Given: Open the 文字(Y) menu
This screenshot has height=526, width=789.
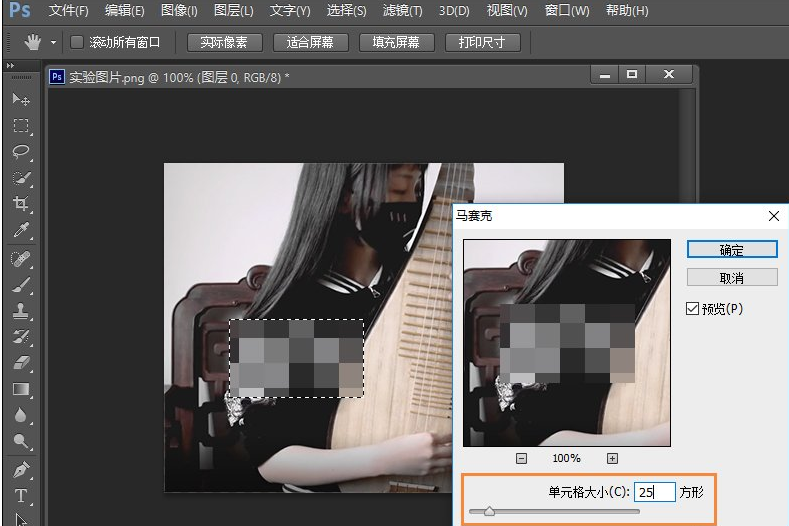Looking at the screenshot, I should pos(289,11).
